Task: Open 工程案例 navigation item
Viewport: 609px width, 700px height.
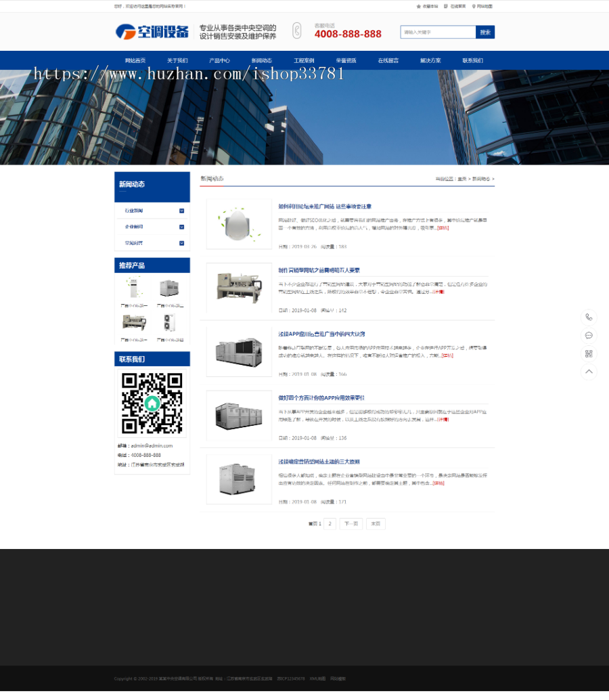Action: [304, 61]
